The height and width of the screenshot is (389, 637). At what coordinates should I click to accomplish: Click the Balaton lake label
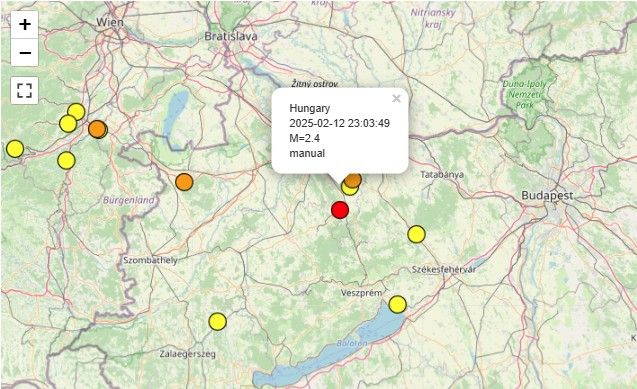tap(352, 344)
